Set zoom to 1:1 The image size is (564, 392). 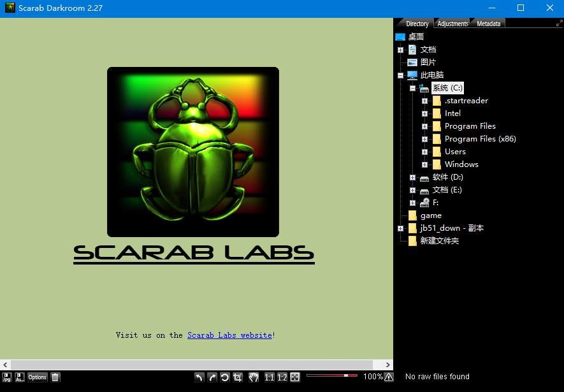click(269, 377)
